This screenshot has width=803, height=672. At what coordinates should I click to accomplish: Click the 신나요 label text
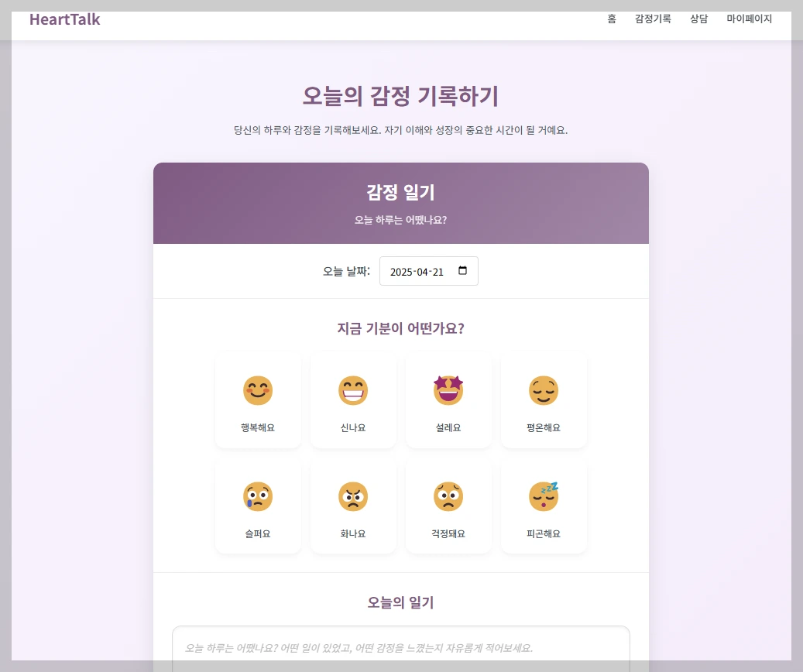pyautogui.click(x=353, y=427)
